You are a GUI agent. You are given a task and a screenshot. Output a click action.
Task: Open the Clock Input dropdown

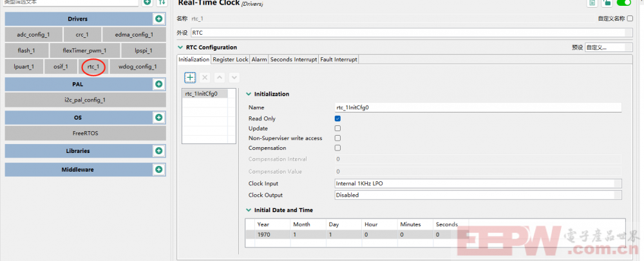point(478,183)
